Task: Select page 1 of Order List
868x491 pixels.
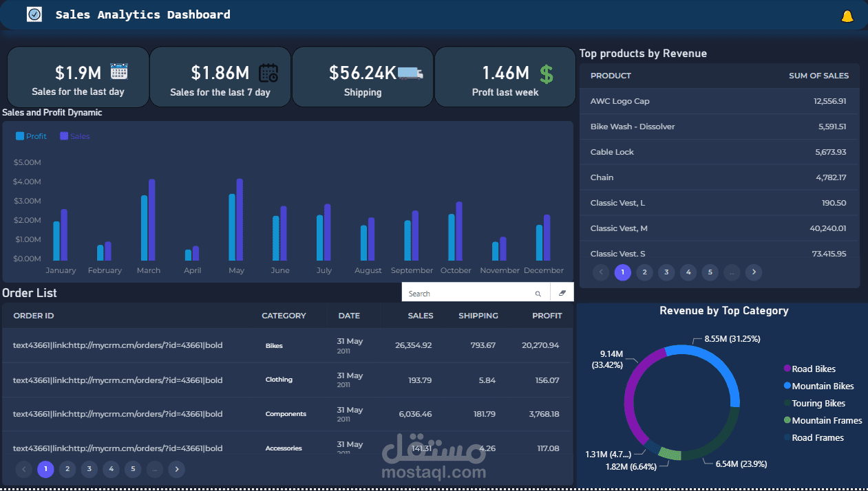Action: pos(45,469)
